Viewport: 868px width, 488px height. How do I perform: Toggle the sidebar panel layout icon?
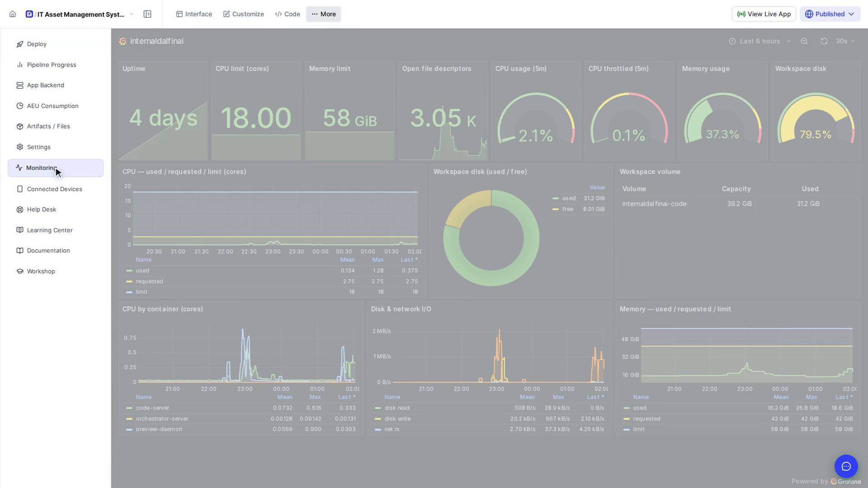(147, 14)
